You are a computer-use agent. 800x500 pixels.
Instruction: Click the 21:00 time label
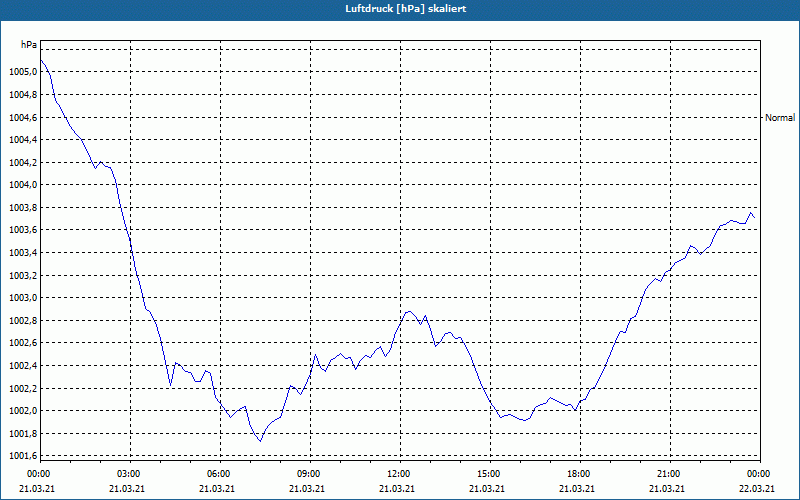click(670, 474)
